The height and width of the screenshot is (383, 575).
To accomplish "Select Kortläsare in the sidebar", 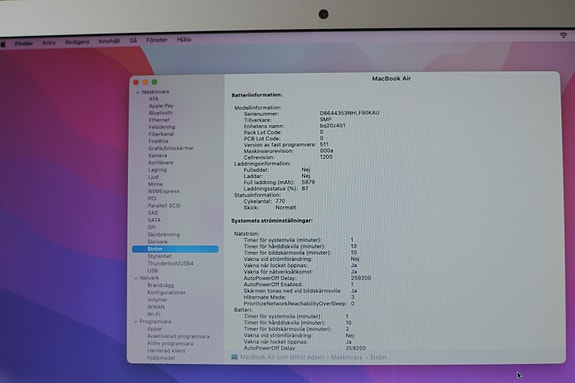I will [161, 163].
